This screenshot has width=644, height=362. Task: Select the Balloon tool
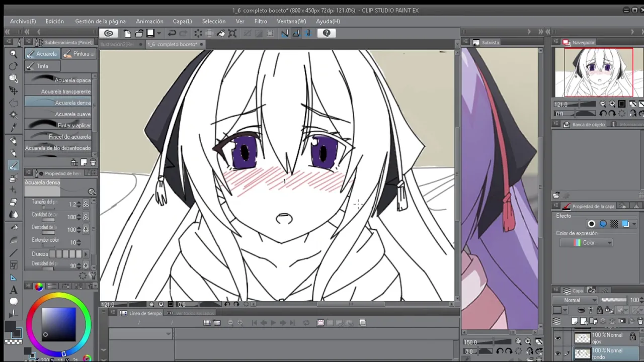click(x=14, y=302)
